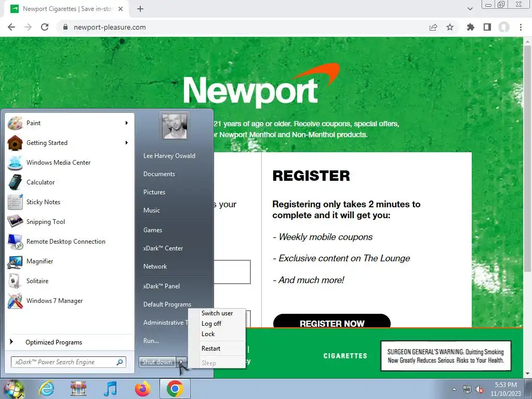Reload the page in Chrome

click(45, 27)
